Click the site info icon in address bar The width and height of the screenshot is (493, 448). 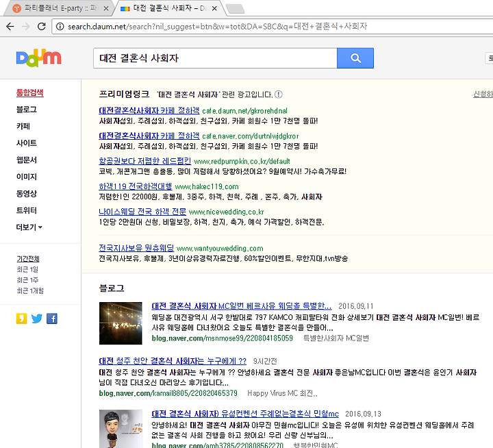click(x=60, y=27)
